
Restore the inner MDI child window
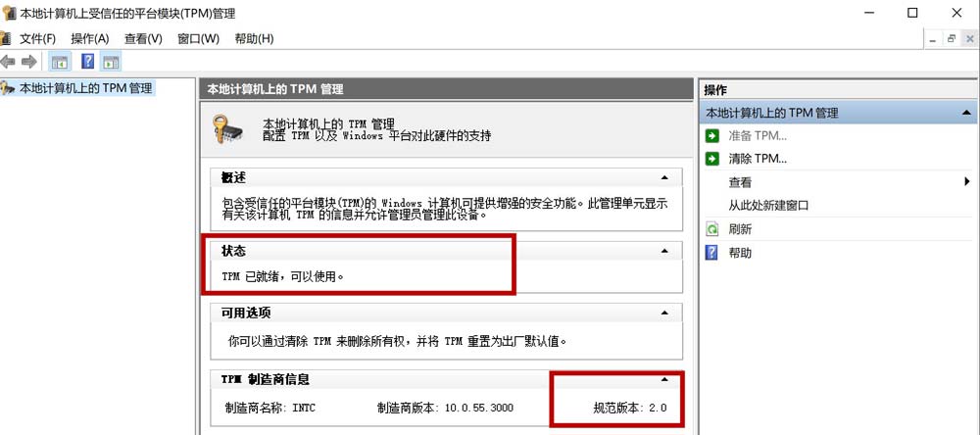point(952,39)
